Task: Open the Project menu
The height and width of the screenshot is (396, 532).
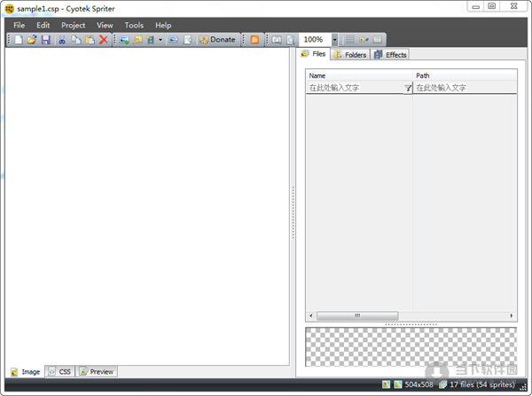Action: point(74,26)
